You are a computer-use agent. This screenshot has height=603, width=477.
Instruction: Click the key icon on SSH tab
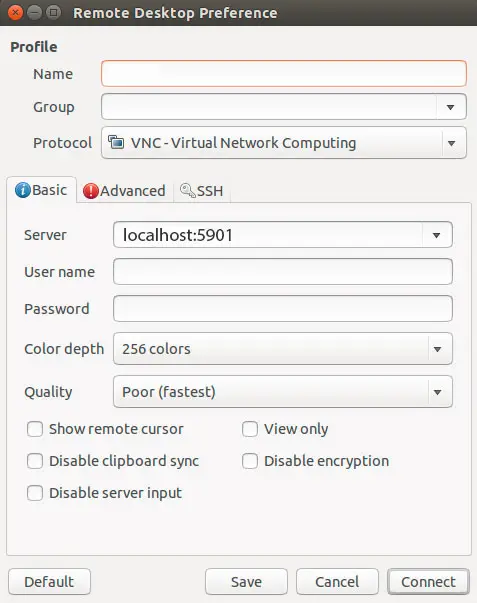tap(188, 190)
